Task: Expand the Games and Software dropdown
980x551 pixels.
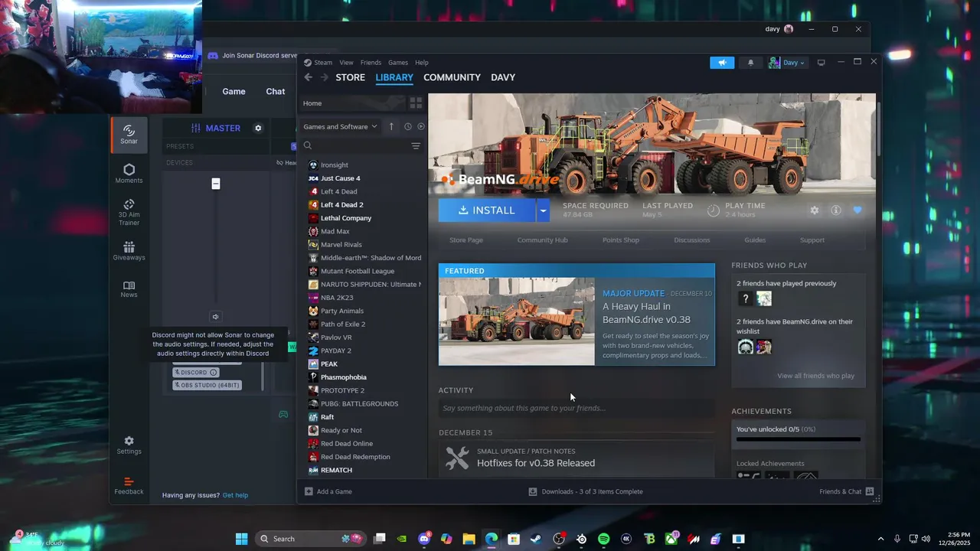Action: pos(341,126)
